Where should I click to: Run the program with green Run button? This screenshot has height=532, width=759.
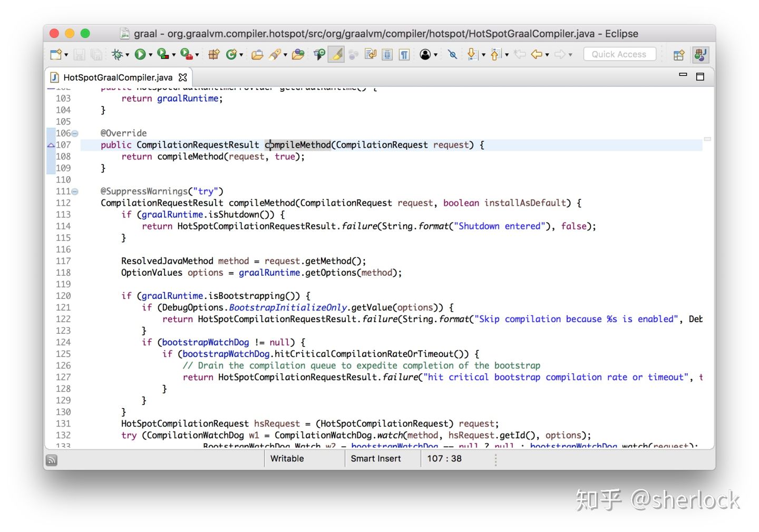click(140, 54)
